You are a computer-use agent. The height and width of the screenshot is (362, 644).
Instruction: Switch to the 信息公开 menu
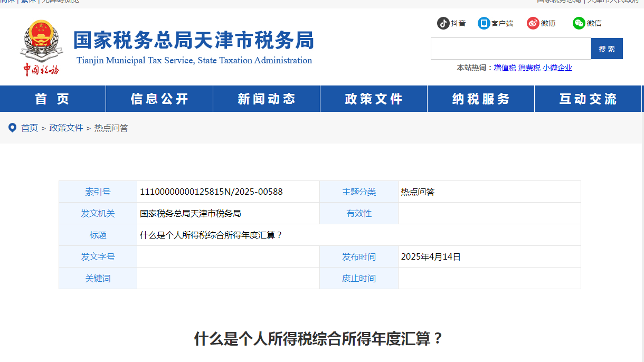pyautogui.click(x=159, y=98)
